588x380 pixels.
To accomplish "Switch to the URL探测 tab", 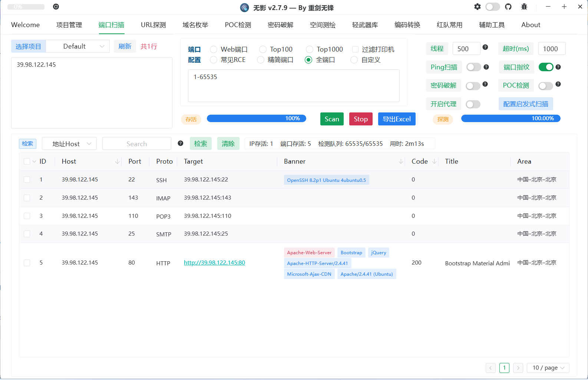I will 153,25.
